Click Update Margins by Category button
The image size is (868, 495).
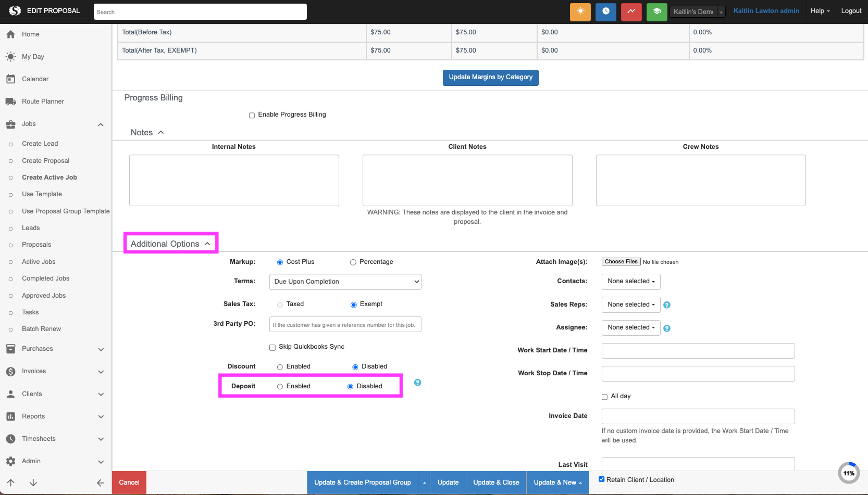[x=490, y=78]
